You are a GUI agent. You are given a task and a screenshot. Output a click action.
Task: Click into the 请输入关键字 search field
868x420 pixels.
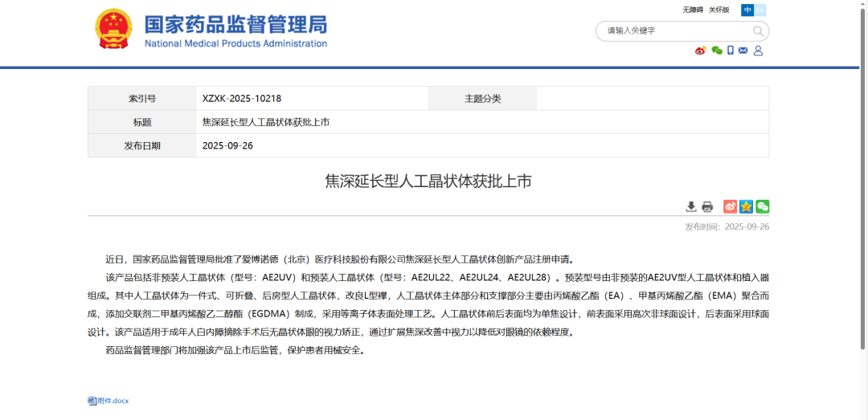coord(675,31)
